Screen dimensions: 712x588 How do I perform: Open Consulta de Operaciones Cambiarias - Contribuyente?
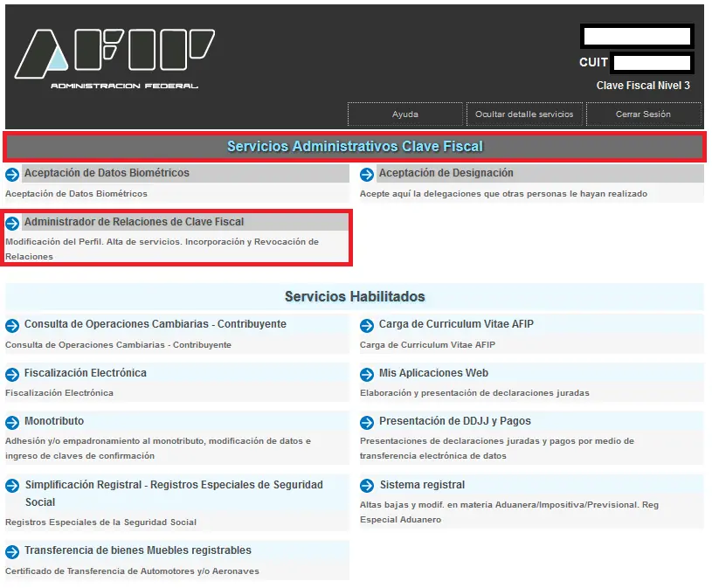[x=156, y=324]
